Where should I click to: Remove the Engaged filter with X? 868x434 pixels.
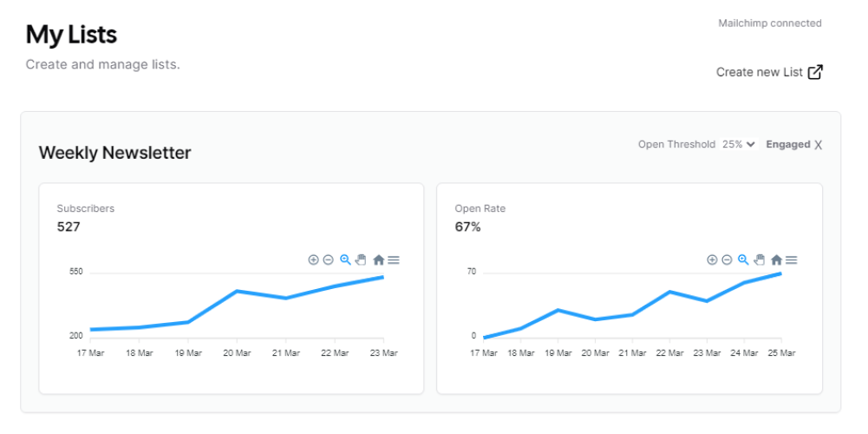818,145
